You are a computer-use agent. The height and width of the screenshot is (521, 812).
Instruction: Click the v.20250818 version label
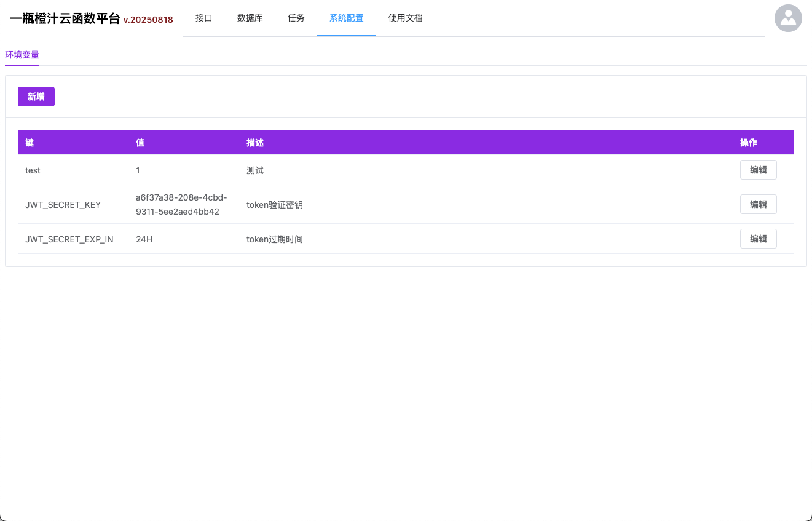(148, 20)
